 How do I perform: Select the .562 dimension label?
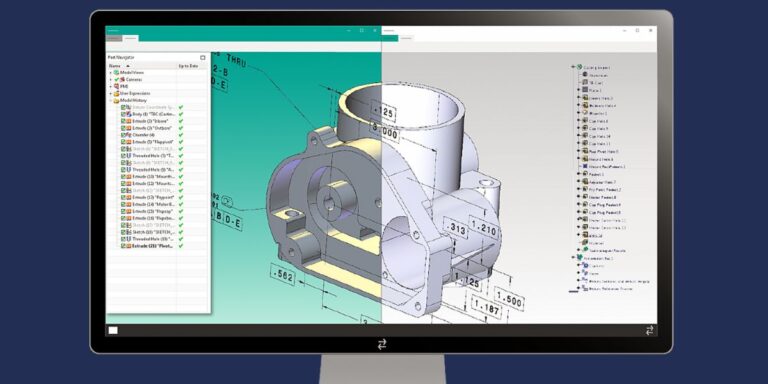coord(283,276)
